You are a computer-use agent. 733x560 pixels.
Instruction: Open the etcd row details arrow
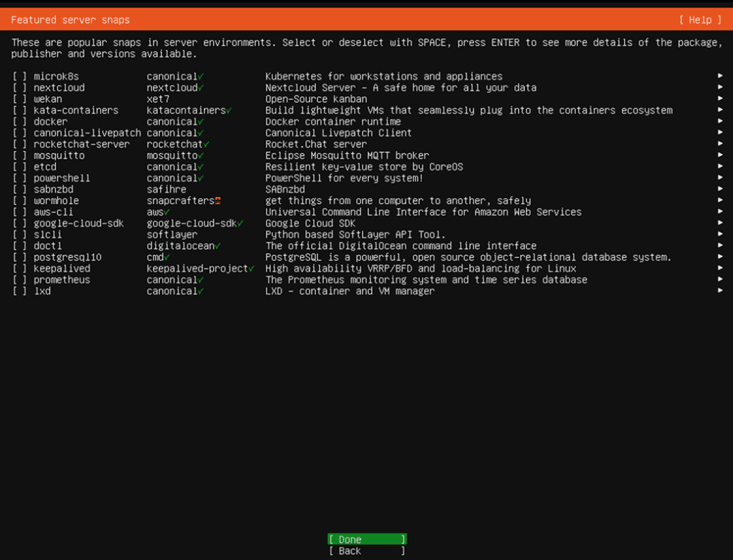tap(720, 166)
